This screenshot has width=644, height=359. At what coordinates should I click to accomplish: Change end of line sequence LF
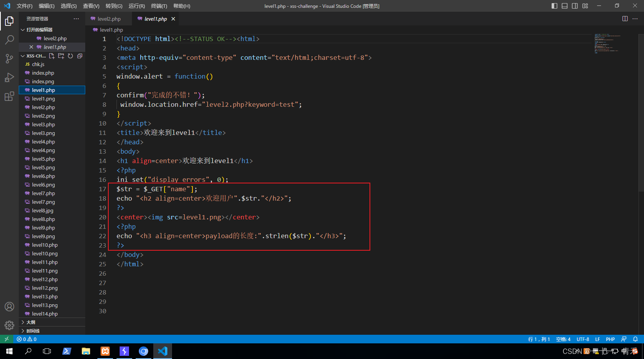coord(597,339)
